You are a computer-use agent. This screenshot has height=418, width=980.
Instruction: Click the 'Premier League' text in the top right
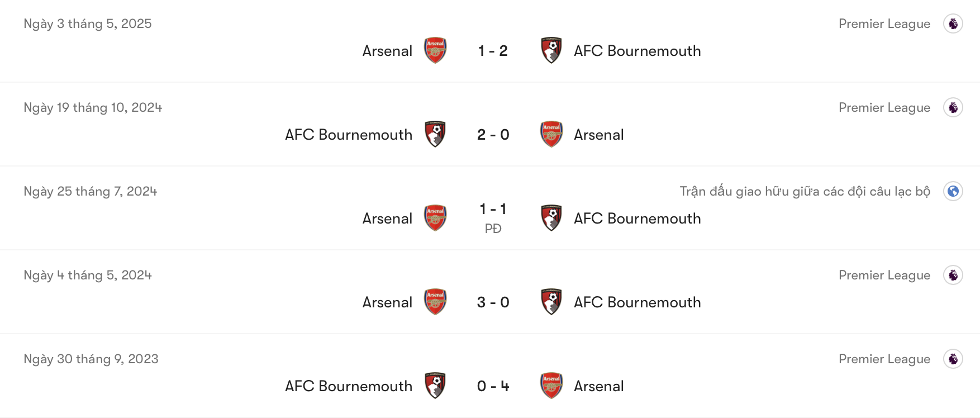[884, 23]
